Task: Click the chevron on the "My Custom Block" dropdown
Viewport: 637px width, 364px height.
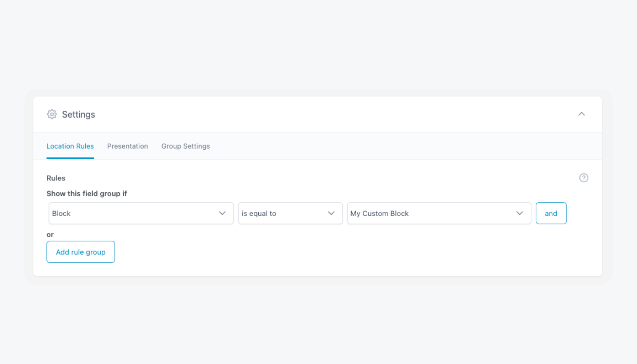Action: pos(520,213)
